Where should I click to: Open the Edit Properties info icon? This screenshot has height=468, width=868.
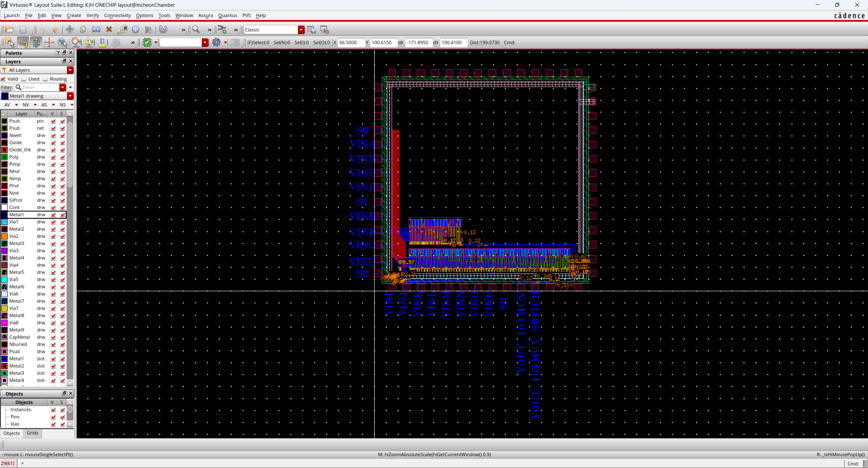pyautogui.click(x=136, y=30)
